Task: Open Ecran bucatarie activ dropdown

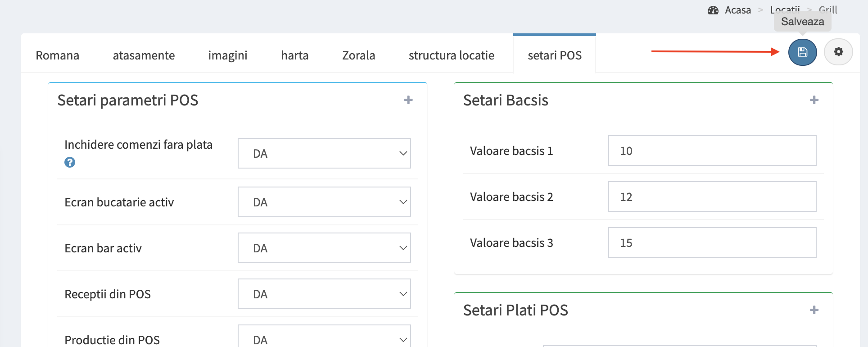Action: (x=324, y=202)
